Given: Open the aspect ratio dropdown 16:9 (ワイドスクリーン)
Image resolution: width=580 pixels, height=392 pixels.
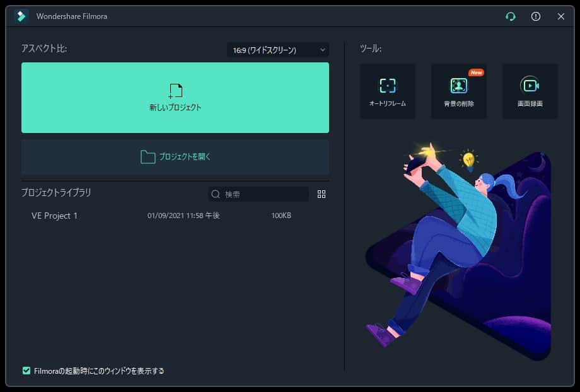Looking at the screenshot, I should pyautogui.click(x=278, y=50).
